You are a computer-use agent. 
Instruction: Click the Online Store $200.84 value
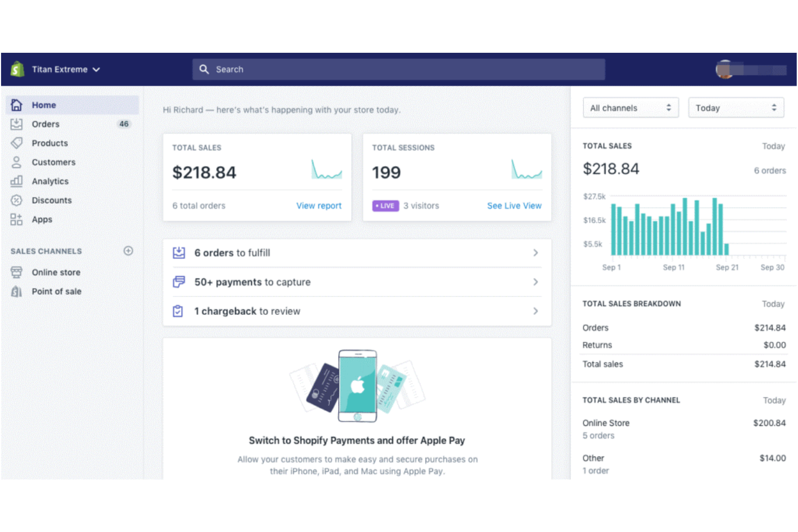[769, 423]
